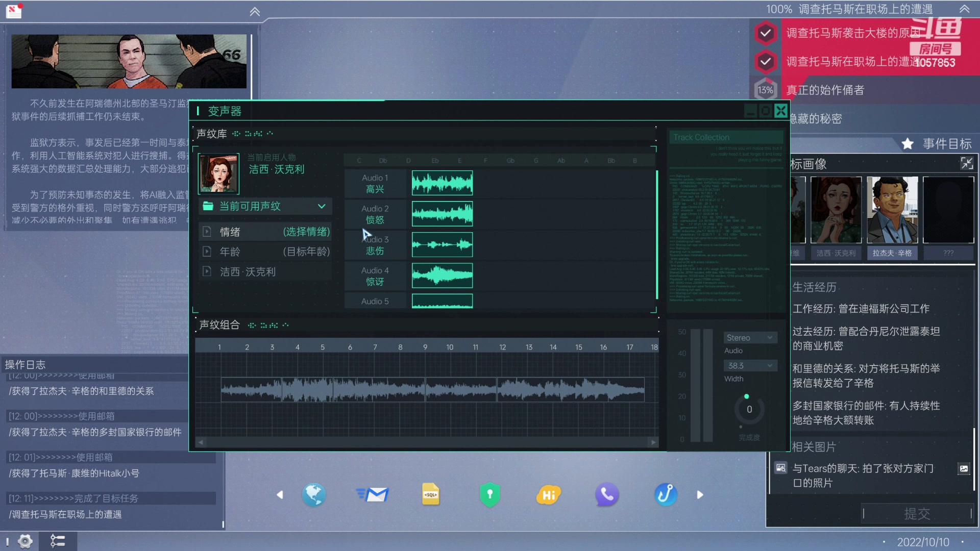This screenshot has height=551, width=980.
Task: Click the 拉杰夫·辛格 name tab
Action: pyautogui.click(x=892, y=253)
